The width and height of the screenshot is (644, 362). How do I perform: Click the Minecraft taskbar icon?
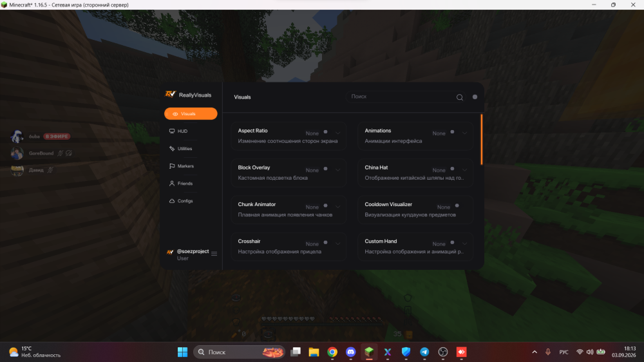click(x=369, y=352)
